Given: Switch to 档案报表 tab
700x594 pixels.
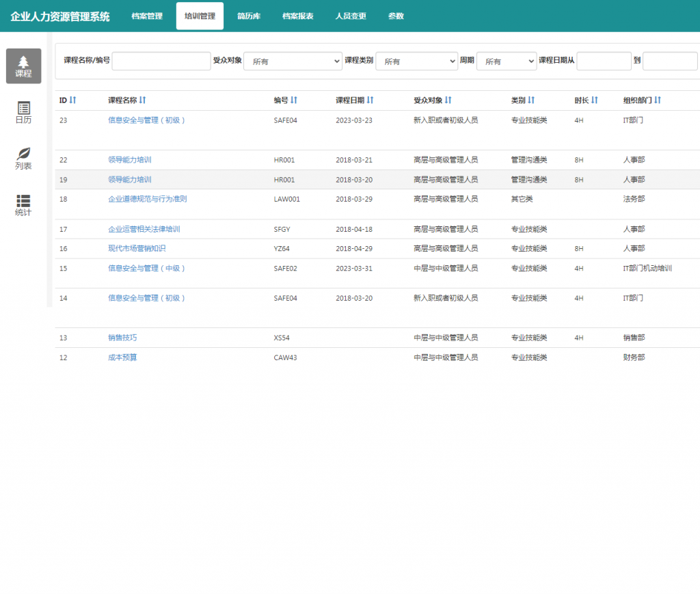Looking at the screenshot, I should (298, 16).
